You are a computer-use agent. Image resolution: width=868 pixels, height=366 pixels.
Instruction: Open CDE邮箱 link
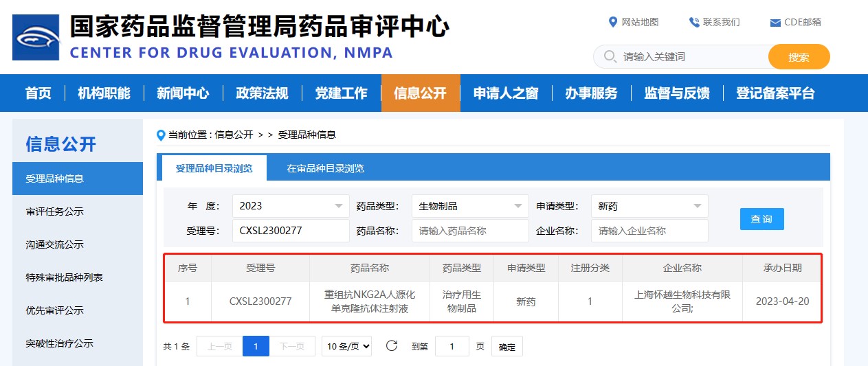(803, 22)
